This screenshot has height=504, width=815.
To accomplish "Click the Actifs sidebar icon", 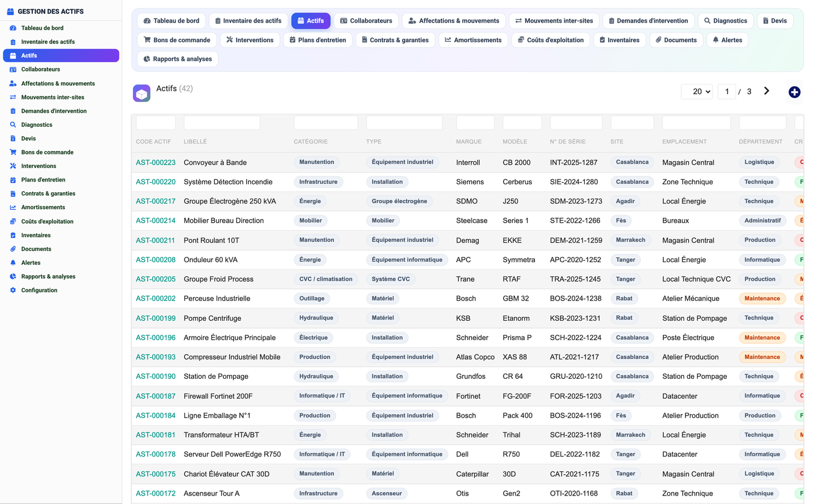I will (13, 55).
